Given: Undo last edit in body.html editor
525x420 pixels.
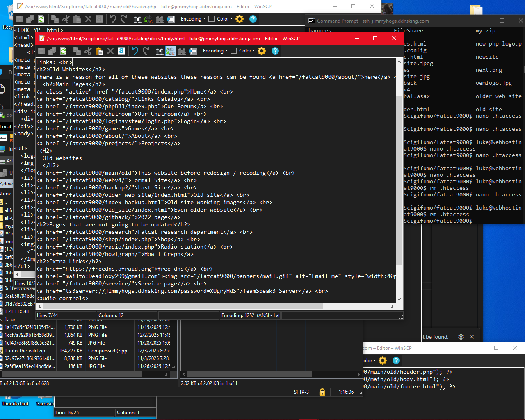Looking at the screenshot, I should pos(135,51).
